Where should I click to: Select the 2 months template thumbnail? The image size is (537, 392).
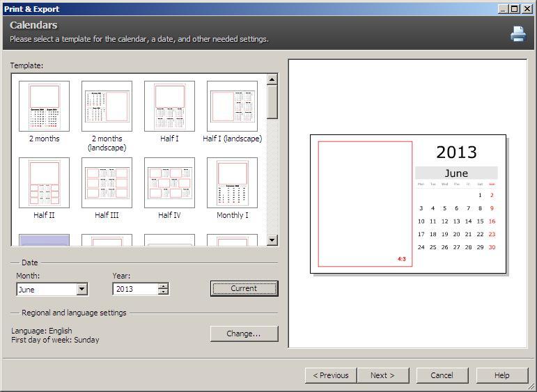(44, 106)
